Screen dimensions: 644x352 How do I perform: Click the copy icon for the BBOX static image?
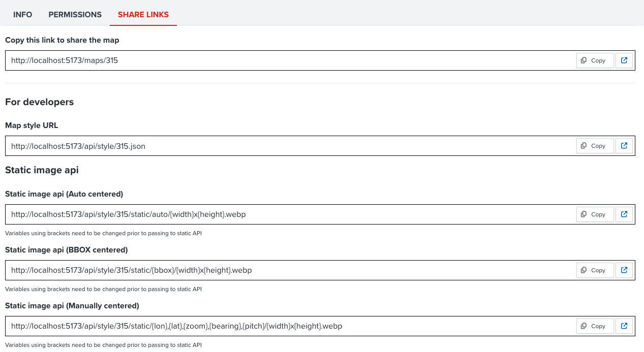pyautogui.click(x=585, y=270)
